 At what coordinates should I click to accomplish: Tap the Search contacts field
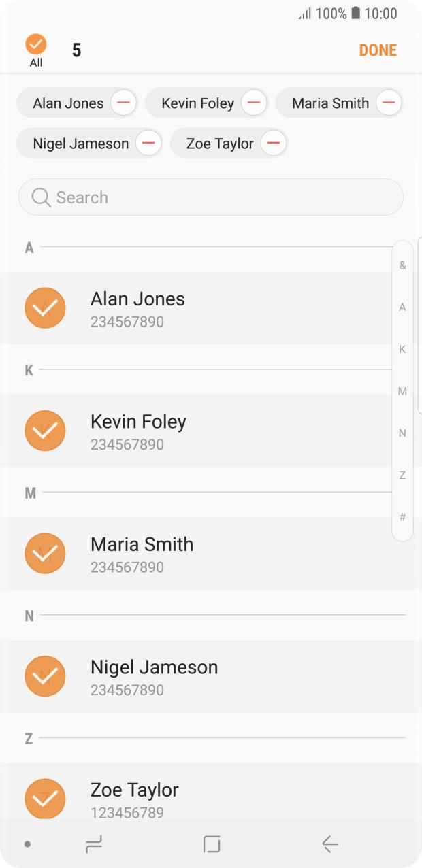coord(211,197)
